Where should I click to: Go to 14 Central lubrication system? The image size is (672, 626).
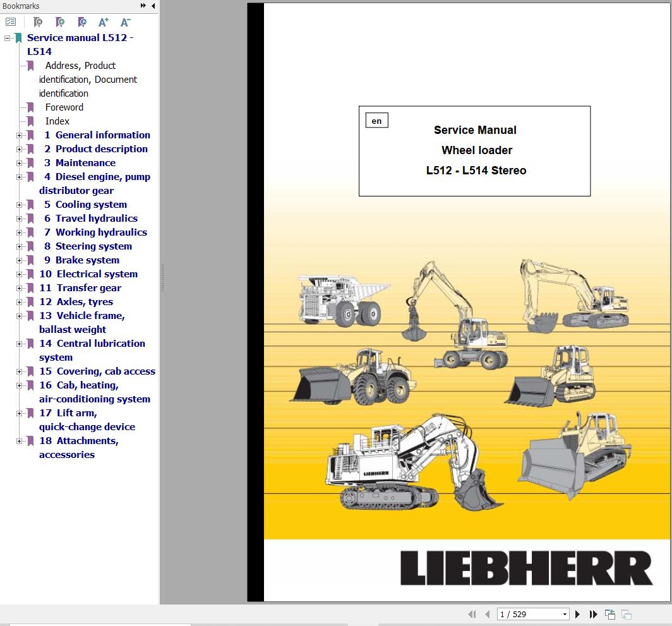pyautogui.click(x=92, y=351)
